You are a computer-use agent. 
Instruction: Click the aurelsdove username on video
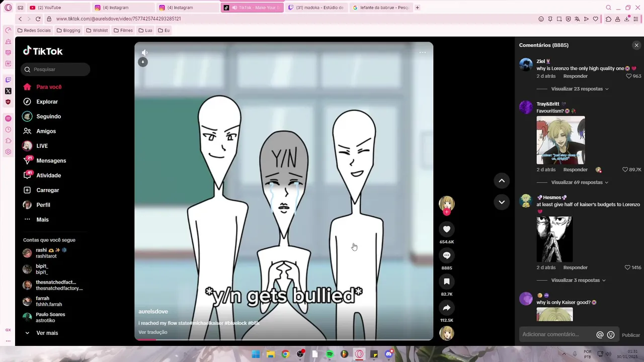[153, 312]
